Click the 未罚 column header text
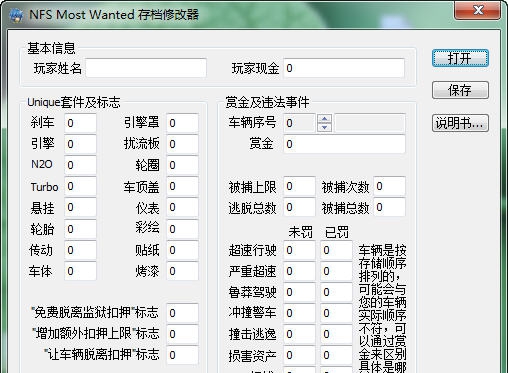 [x=301, y=232]
